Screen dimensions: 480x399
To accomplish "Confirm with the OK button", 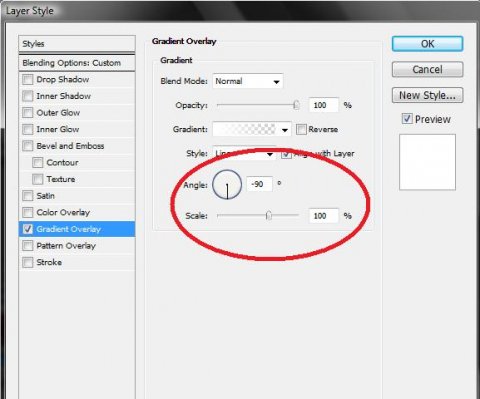I will click(427, 44).
